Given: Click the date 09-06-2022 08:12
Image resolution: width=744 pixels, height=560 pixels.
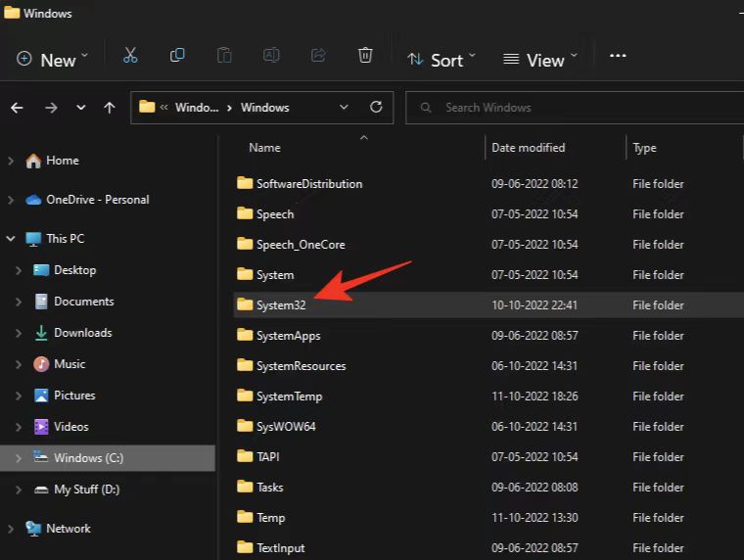Looking at the screenshot, I should [535, 184].
